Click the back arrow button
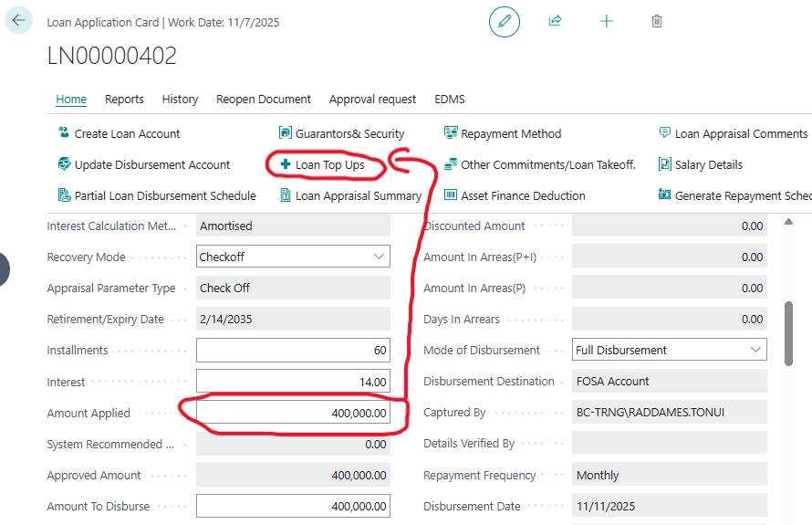This screenshot has width=812, height=525. [18, 20]
